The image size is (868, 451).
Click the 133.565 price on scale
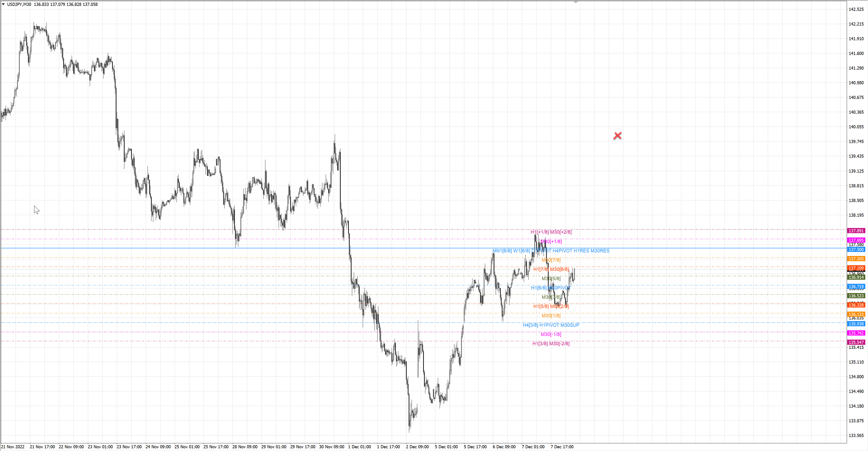click(856, 435)
